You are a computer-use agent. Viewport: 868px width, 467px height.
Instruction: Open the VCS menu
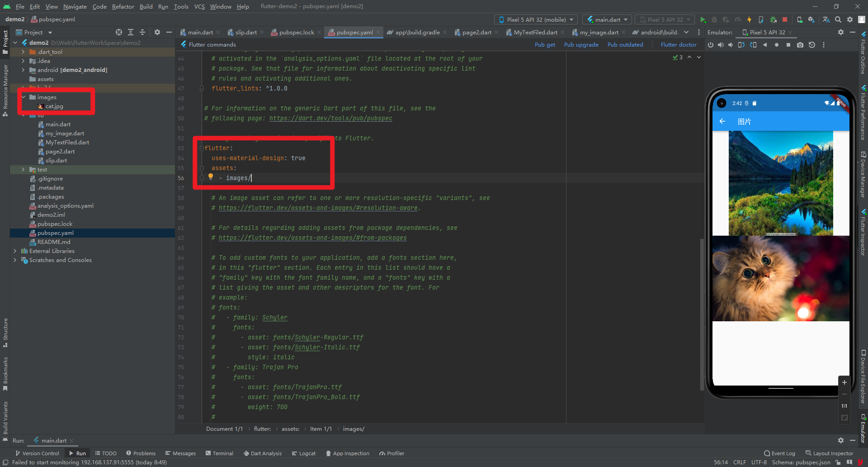point(199,6)
